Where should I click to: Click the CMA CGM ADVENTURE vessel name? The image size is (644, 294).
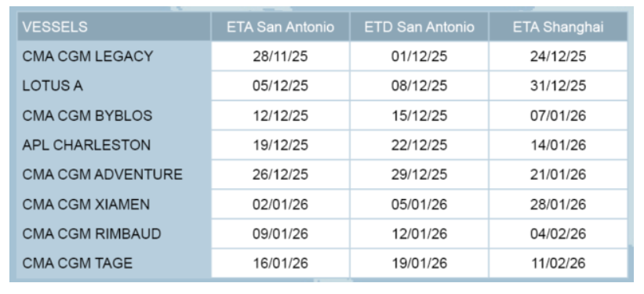[102, 175]
